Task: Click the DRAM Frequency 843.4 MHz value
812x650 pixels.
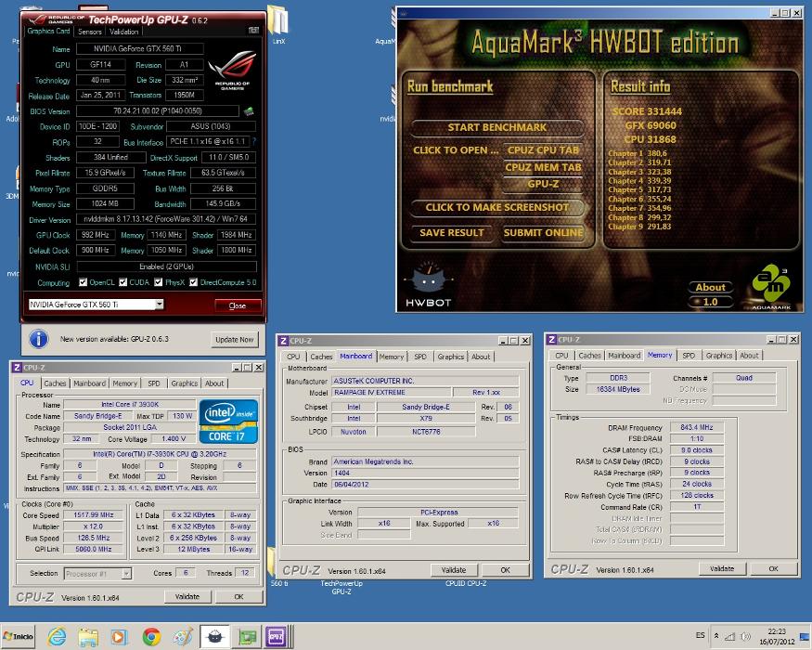Action: 697,428
